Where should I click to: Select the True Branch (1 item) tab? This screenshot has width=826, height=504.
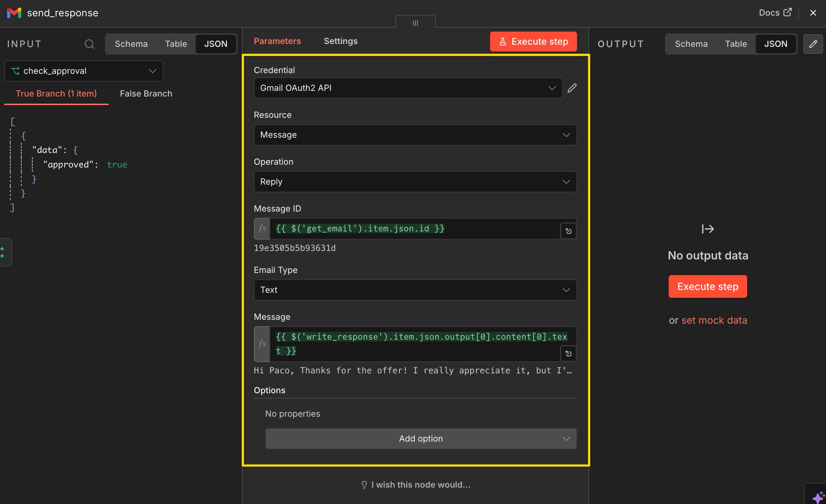point(56,94)
